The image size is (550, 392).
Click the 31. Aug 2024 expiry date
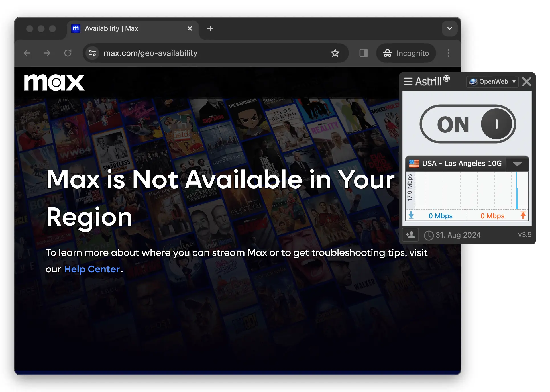(458, 235)
